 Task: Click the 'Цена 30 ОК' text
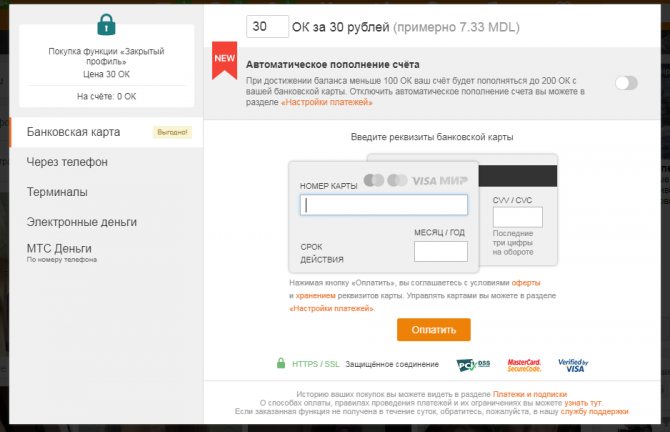[x=106, y=74]
